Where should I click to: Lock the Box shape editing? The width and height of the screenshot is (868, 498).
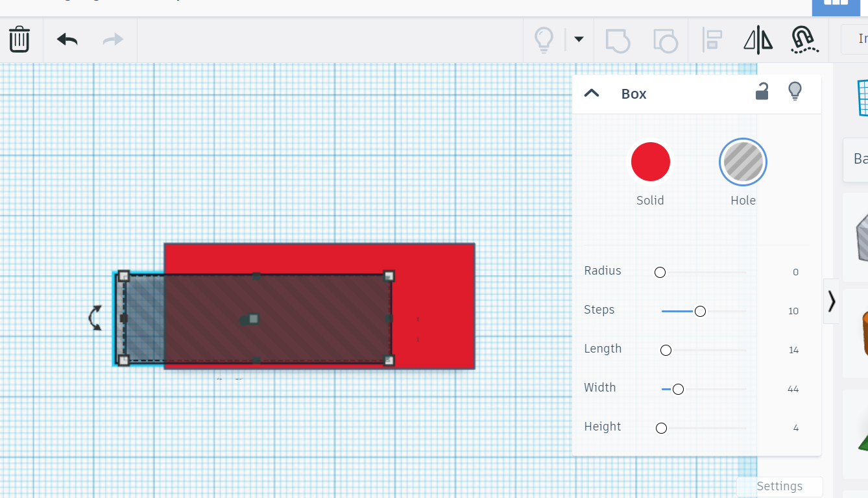(762, 92)
